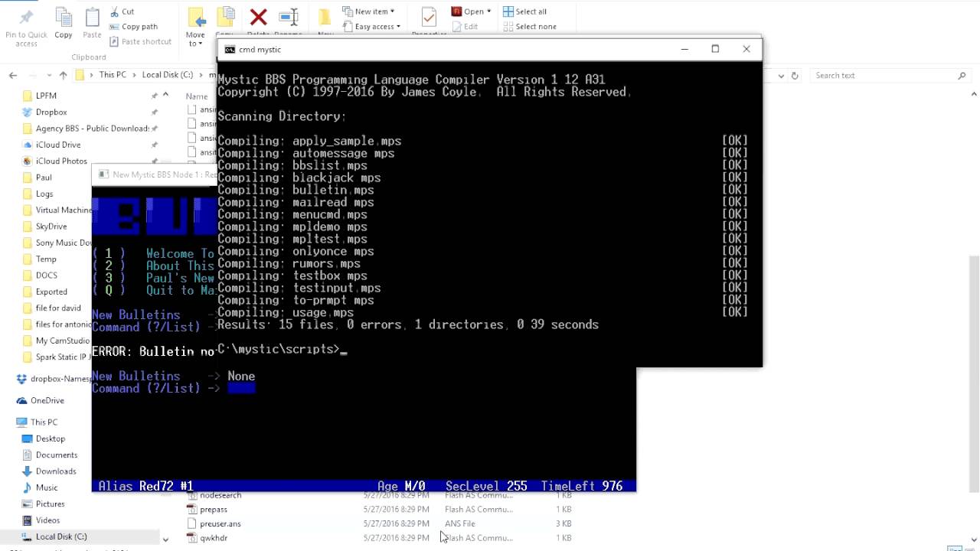Screen dimensions: 980x551
Task: Open the ribbon Open button dropdown arrow
Action: pyautogui.click(x=488, y=11)
